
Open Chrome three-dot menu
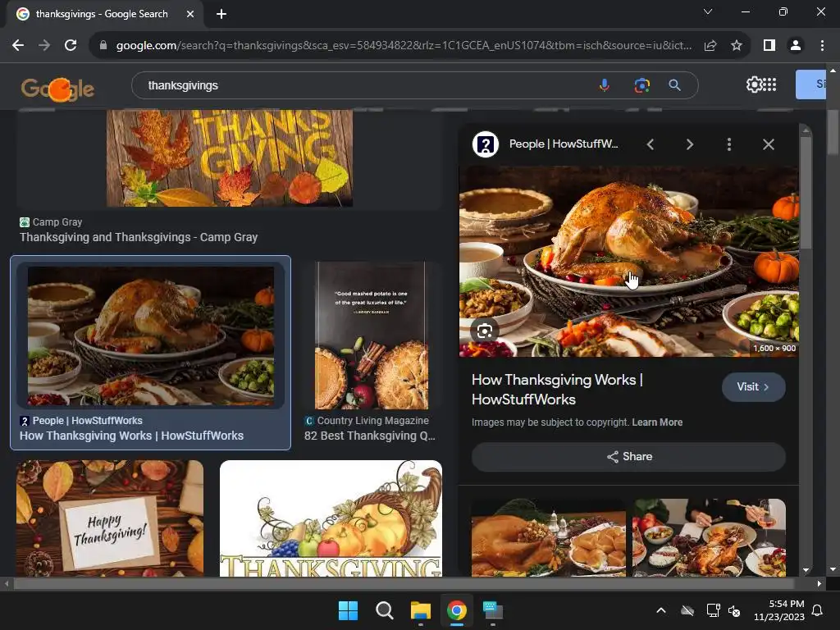(x=822, y=46)
